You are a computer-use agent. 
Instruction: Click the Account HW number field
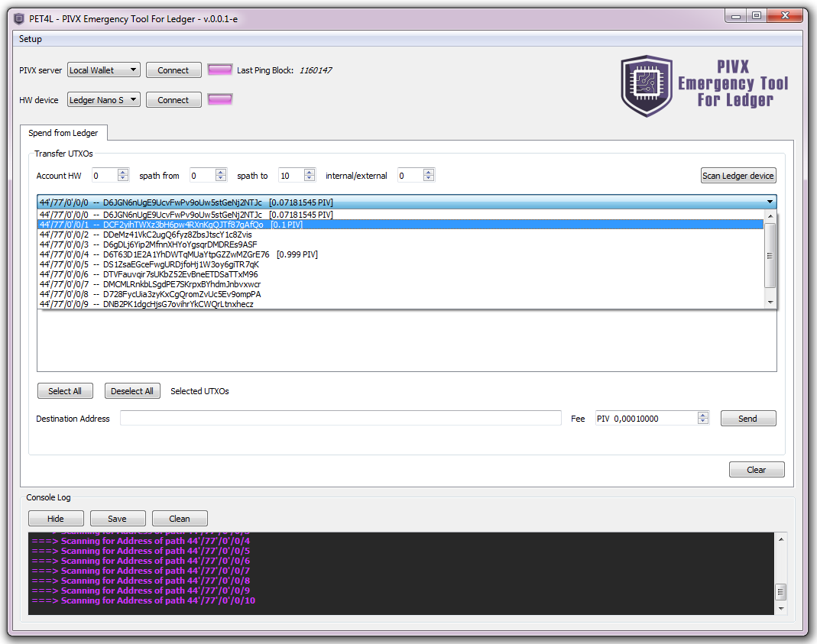click(105, 176)
